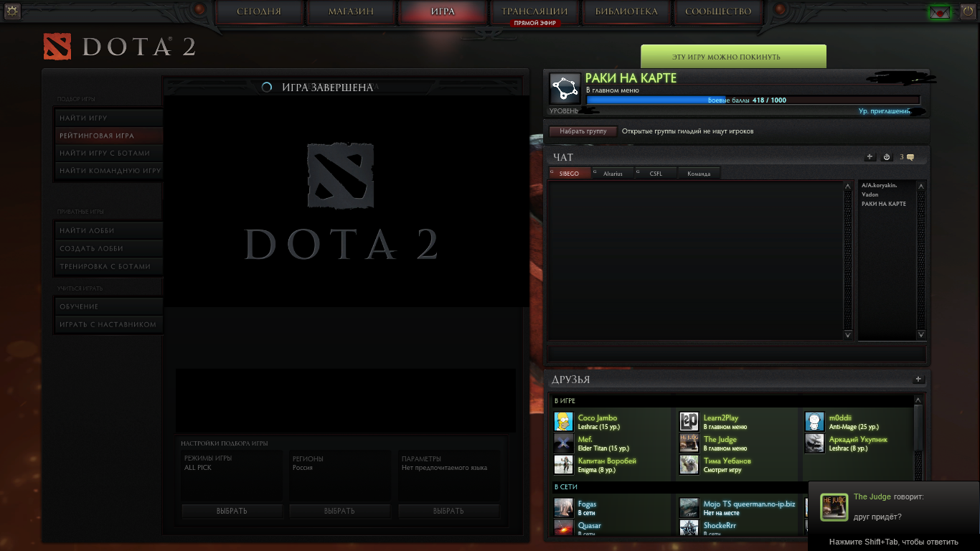
Task: Click Learn2Play's avatar
Action: point(689,422)
